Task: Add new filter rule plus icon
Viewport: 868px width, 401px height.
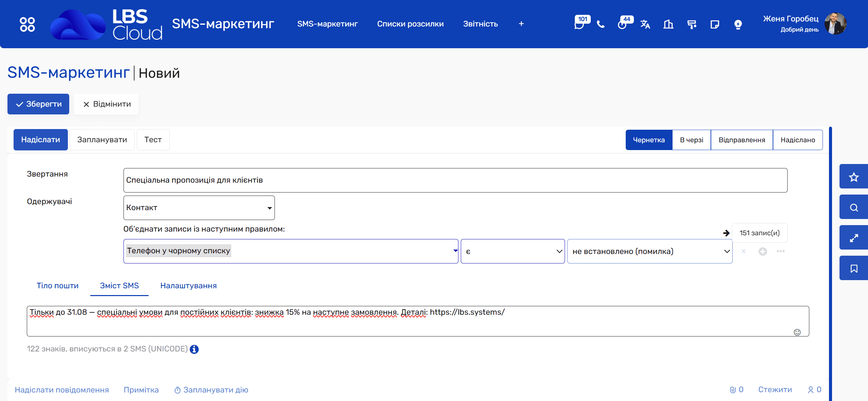Action: pos(762,251)
